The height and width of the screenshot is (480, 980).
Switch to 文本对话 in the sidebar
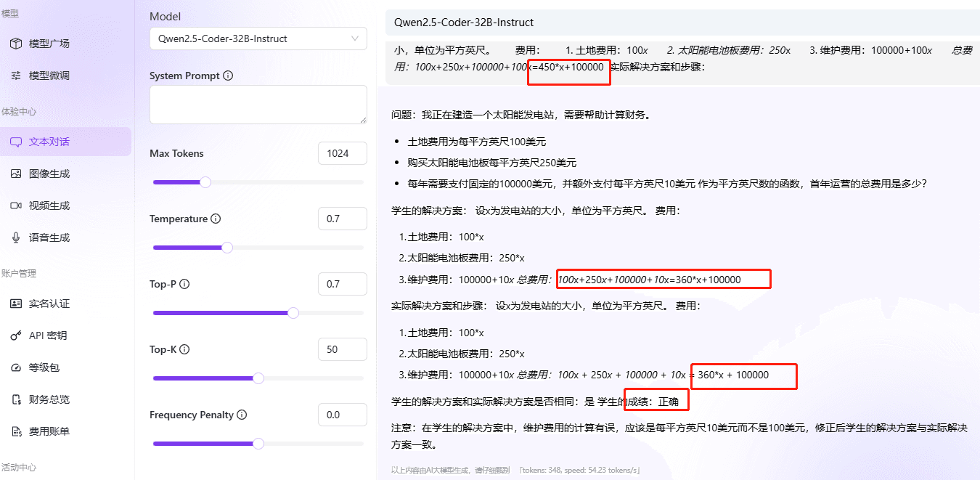tap(41, 142)
